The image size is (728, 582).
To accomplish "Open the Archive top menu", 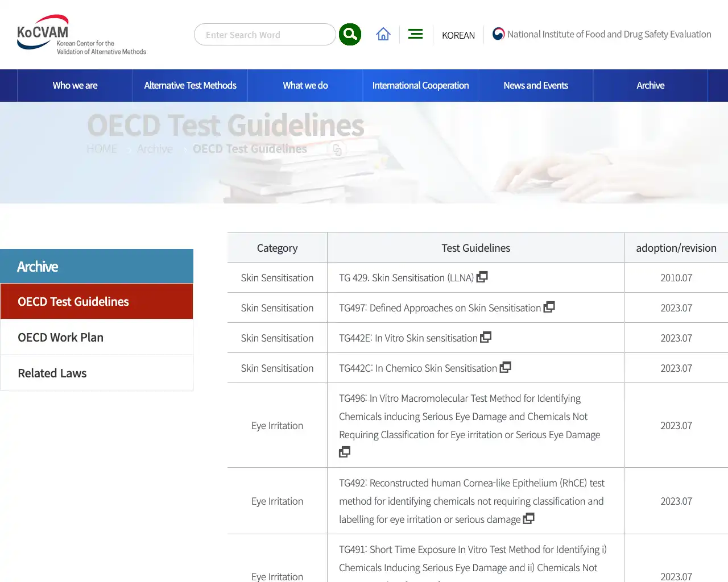I will click(x=651, y=85).
